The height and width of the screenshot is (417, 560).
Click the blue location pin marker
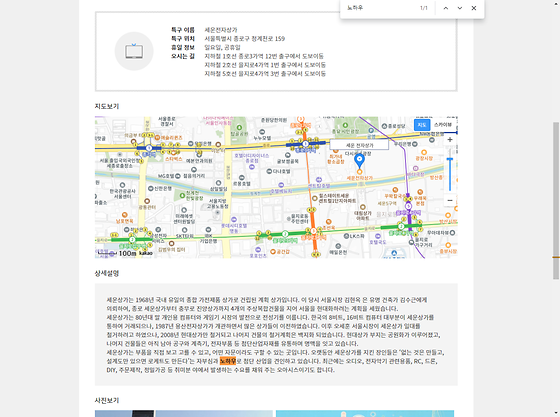click(x=359, y=161)
